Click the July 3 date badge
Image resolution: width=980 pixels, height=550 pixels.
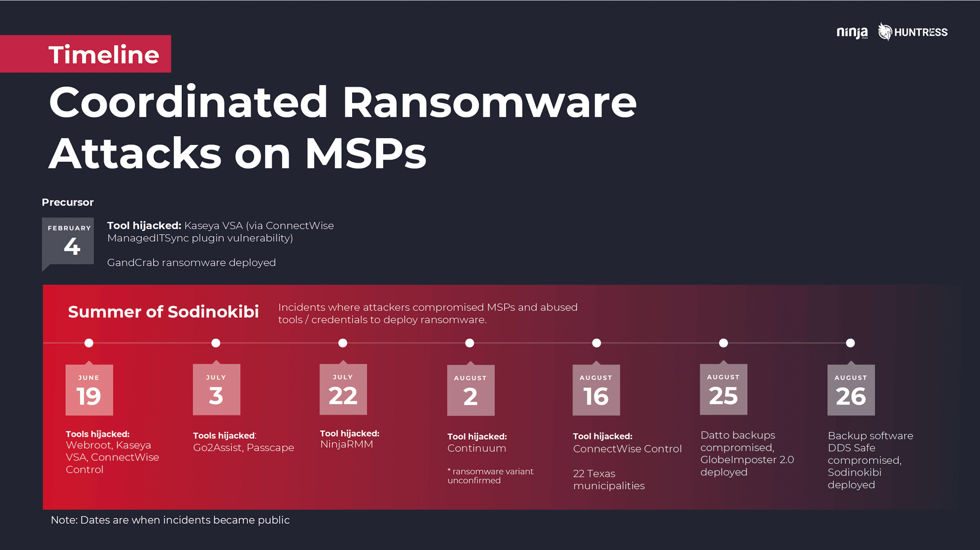coord(216,389)
